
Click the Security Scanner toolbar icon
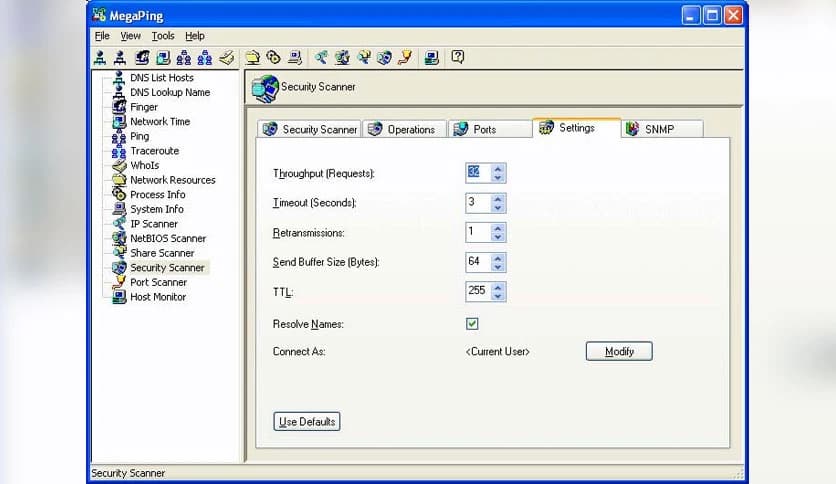[x=384, y=57]
